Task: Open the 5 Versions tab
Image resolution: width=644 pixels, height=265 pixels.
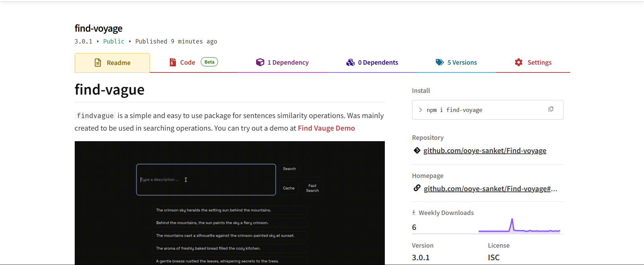Action: coord(456,63)
